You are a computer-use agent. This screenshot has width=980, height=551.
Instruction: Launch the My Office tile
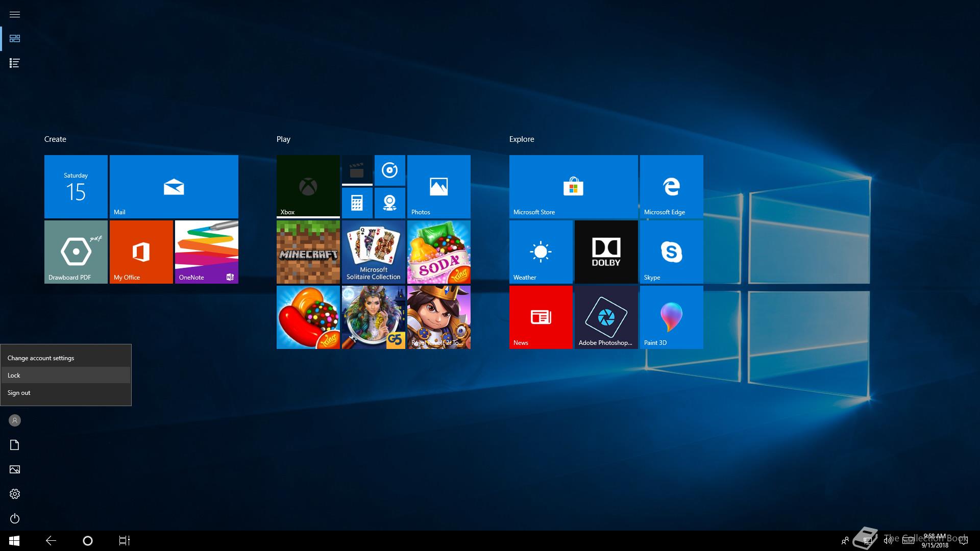click(x=141, y=252)
